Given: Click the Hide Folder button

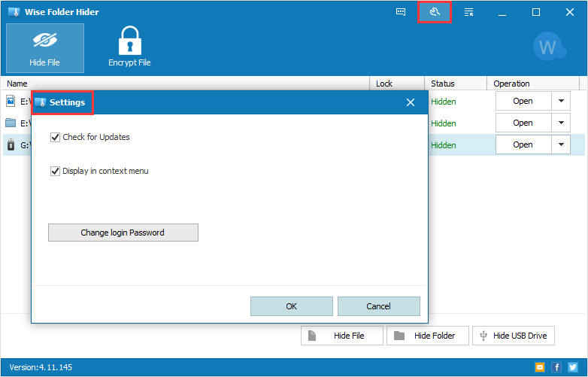Looking at the screenshot, I should click(x=428, y=336).
